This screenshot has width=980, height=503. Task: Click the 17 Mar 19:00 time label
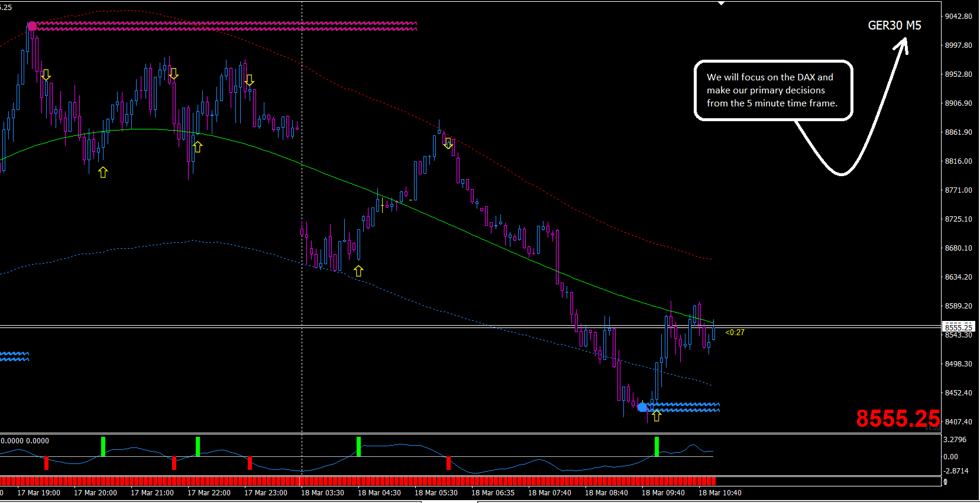pos(38,493)
